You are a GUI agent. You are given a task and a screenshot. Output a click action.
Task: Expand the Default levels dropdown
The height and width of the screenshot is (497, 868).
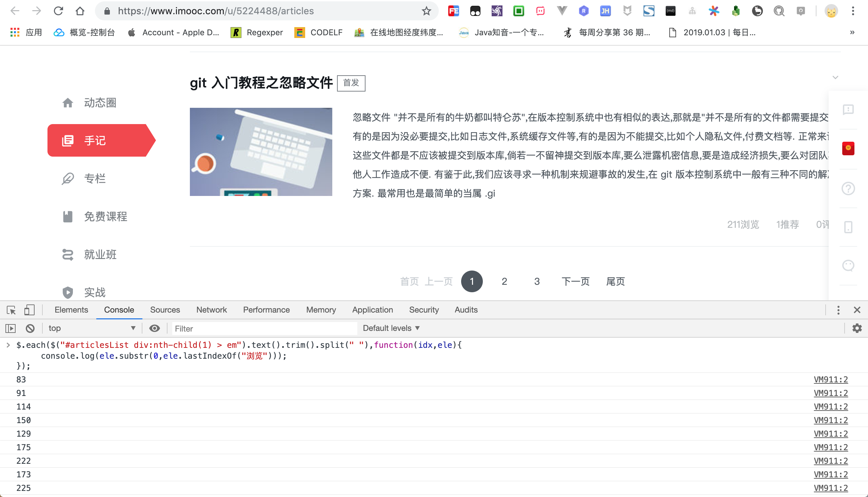[391, 329]
